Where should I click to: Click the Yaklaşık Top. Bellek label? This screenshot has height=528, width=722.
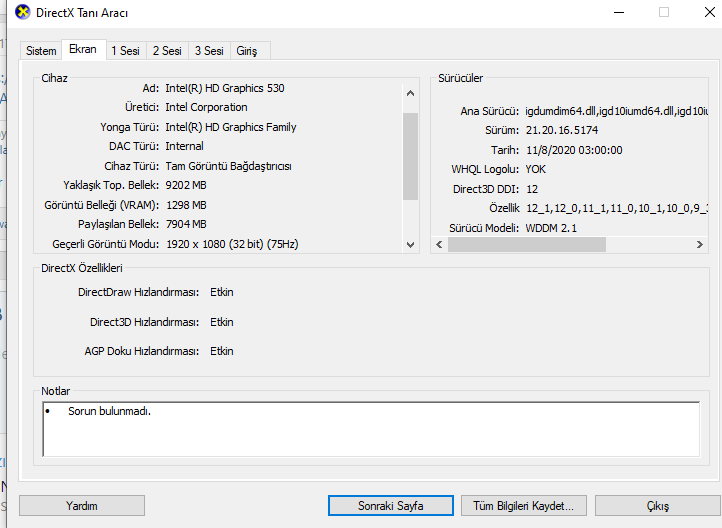click(x=111, y=185)
